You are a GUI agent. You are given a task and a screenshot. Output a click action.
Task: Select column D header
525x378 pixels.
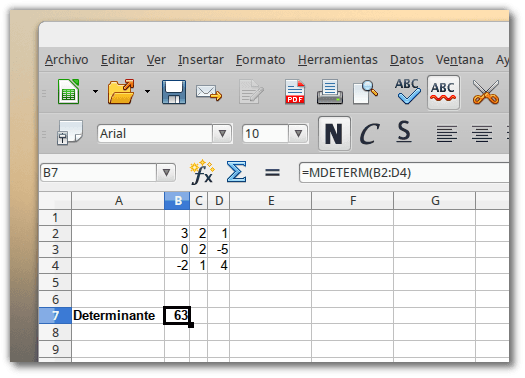point(219,201)
